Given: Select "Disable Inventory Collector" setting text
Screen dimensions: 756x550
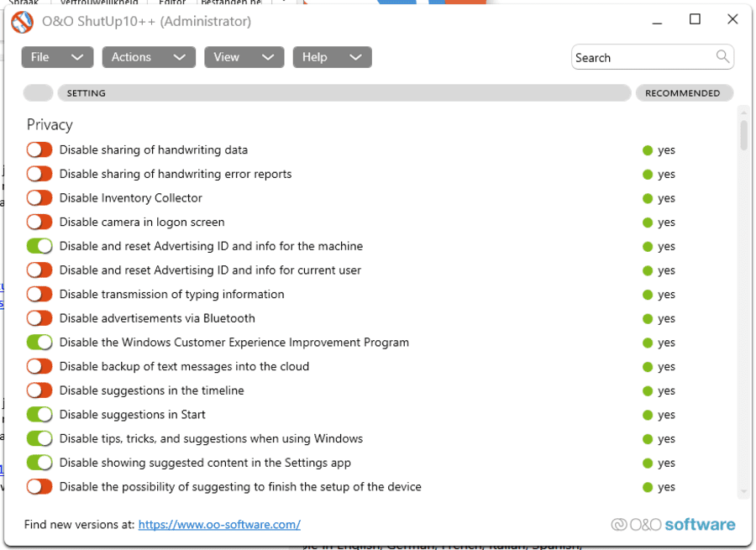Looking at the screenshot, I should tap(131, 198).
